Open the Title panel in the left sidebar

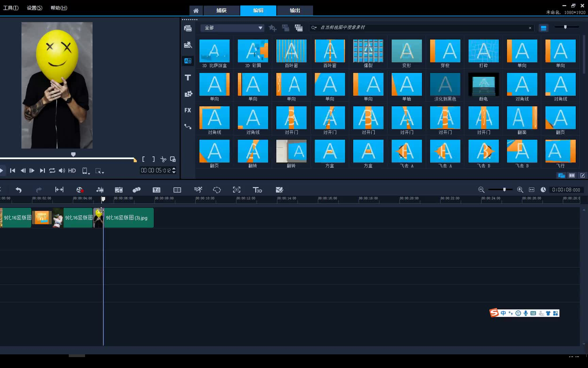[187, 77]
